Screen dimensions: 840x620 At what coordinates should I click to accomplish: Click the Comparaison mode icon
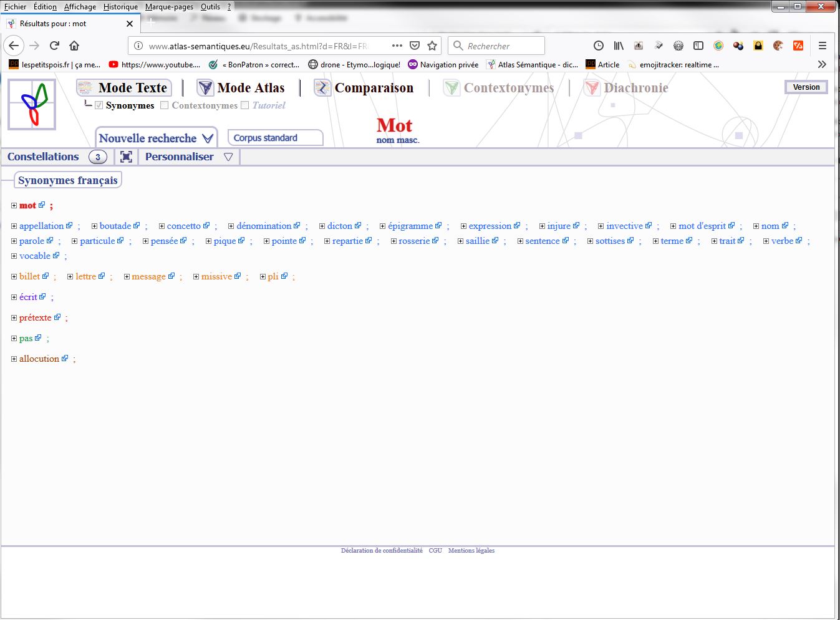tap(322, 88)
